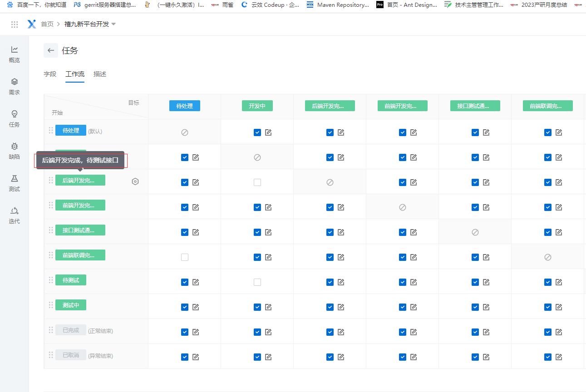Edit transition from 前端联调完 row to 接口测试通 column
The height and width of the screenshot is (392, 586).
click(x=486, y=257)
